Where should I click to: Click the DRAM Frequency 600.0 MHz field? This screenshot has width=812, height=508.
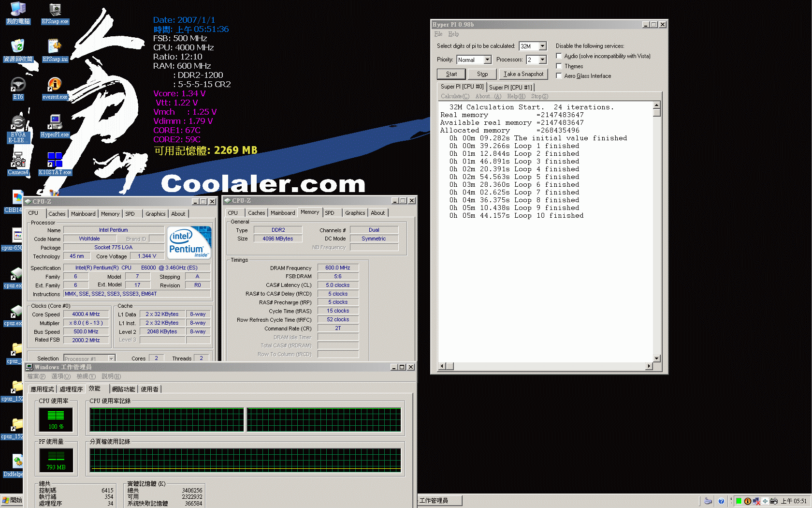(338, 268)
